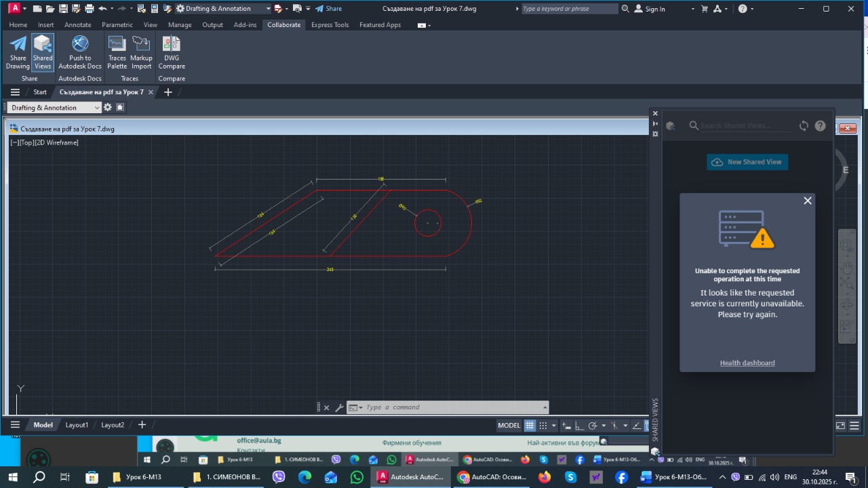Expand the Drafting & Annotation workspace dropdown
The height and width of the screenshot is (488, 868).
click(268, 9)
